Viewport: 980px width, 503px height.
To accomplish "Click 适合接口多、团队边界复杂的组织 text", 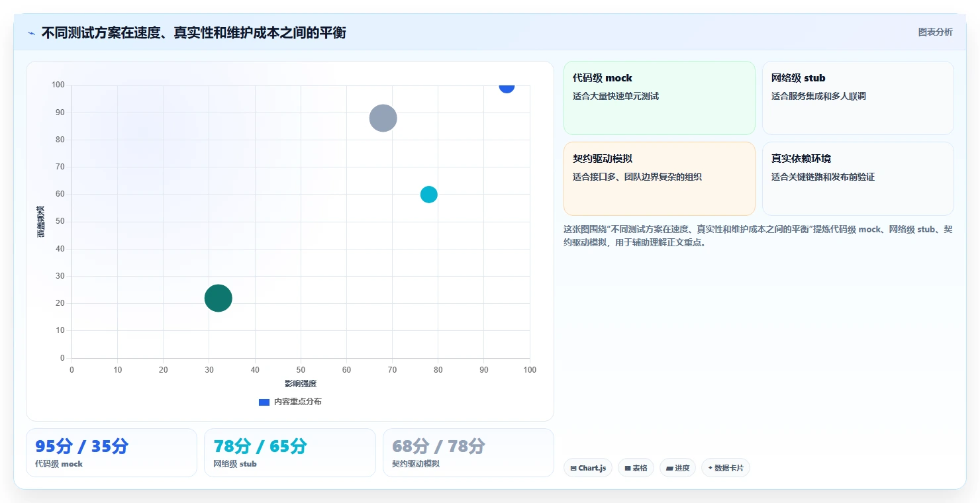I will click(x=637, y=177).
